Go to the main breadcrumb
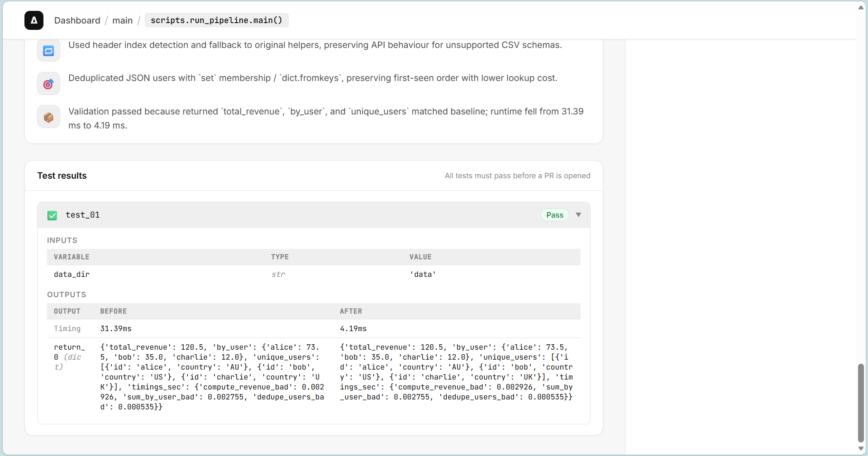The image size is (868, 456). tap(123, 20)
